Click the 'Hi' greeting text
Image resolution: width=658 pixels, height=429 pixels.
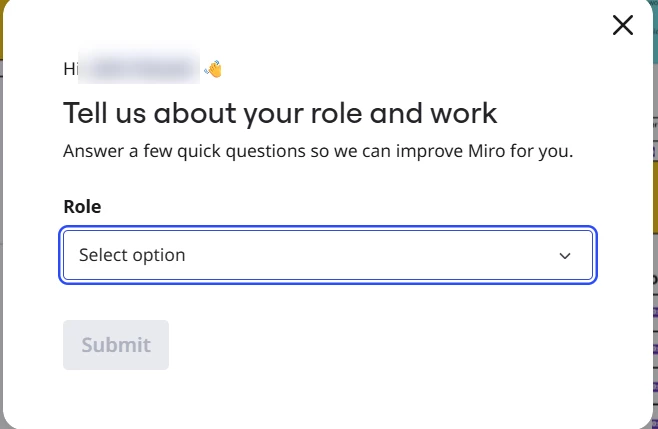(x=70, y=69)
